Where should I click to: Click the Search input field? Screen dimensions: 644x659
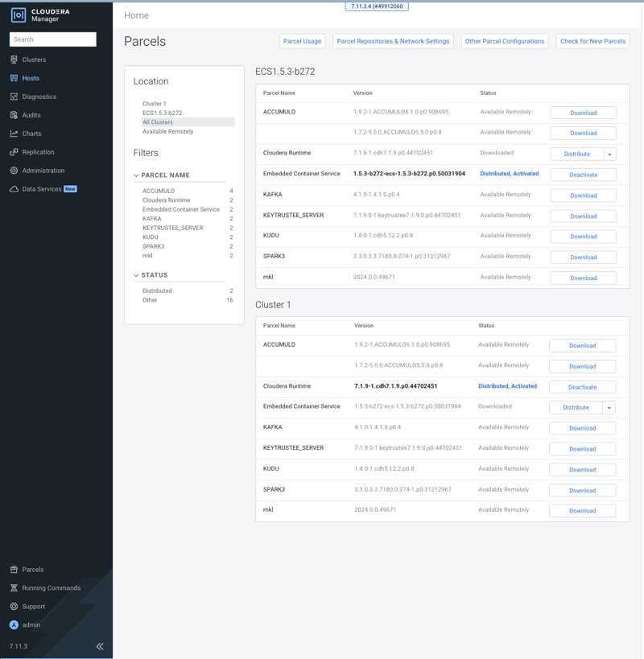(53, 39)
